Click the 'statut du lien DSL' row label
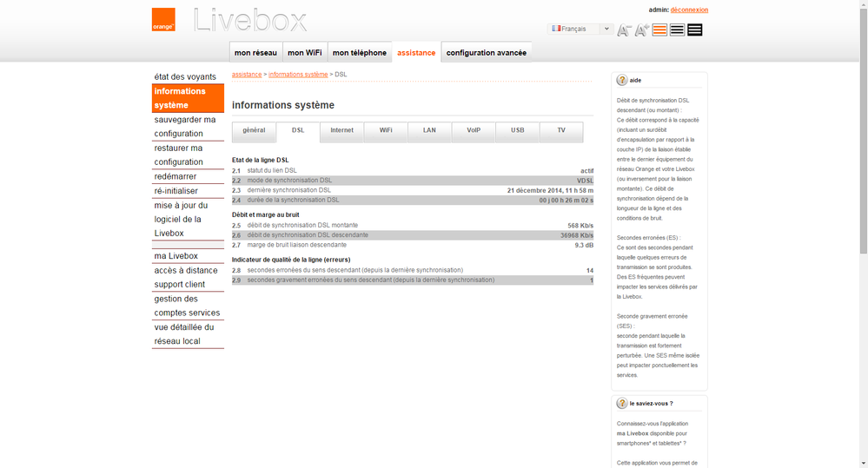868x468 pixels. [x=272, y=170]
